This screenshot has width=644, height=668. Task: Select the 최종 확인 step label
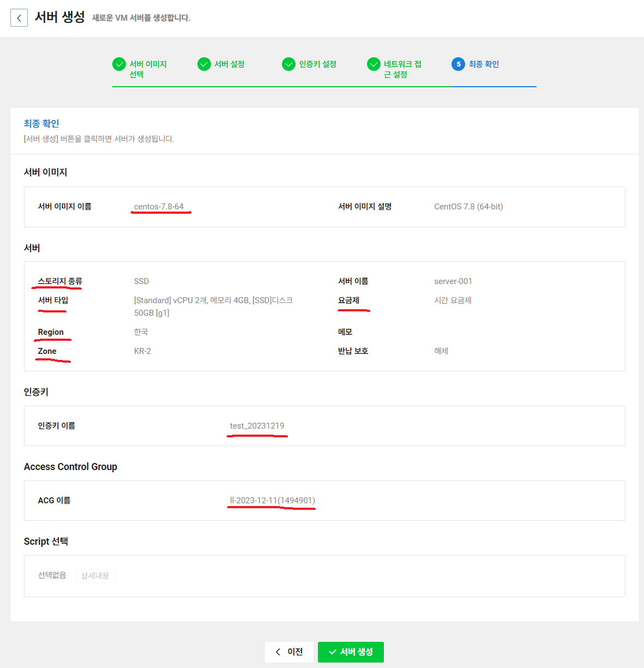click(x=483, y=64)
